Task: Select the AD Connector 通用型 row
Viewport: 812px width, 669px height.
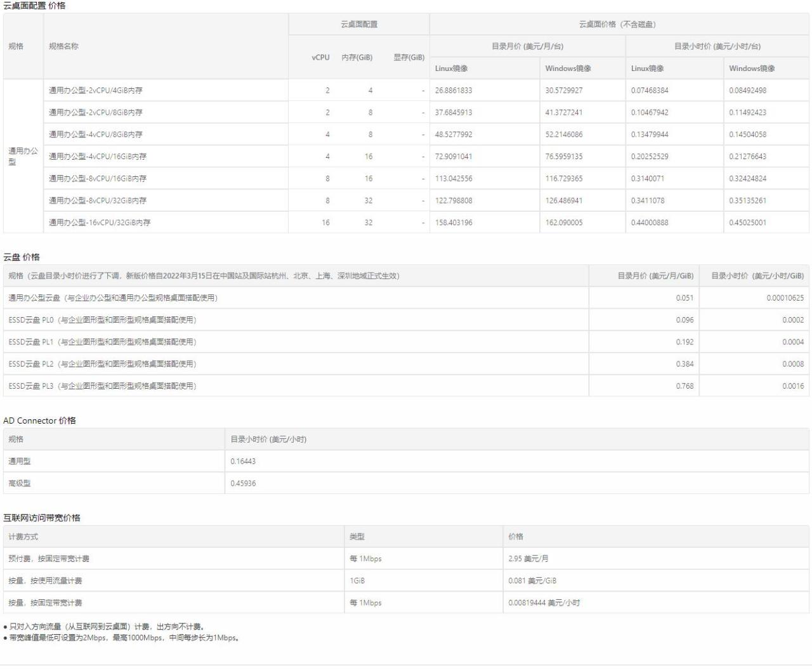Action: [406, 462]
